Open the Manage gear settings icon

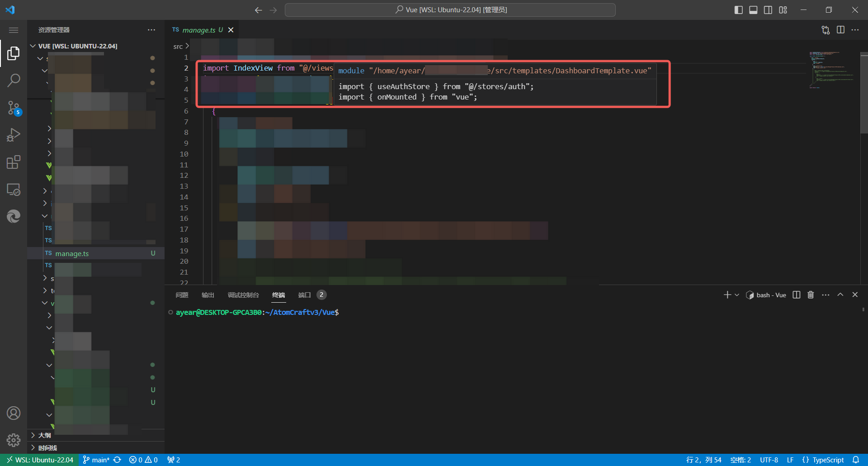[x=14, y=440]
